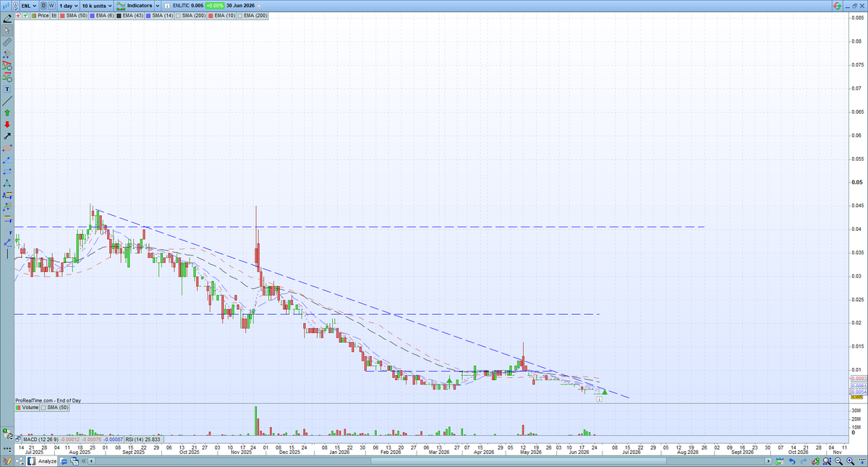Expand the arrow next to Indicators
Screen dimensions: 868x467
click(157, 5)
